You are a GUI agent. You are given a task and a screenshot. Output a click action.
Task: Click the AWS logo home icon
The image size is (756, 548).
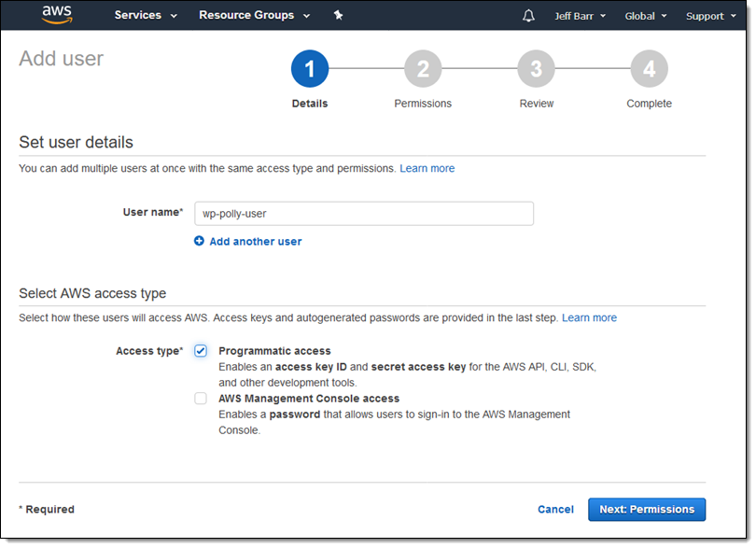pyautogui.click(x=57, y=15)
